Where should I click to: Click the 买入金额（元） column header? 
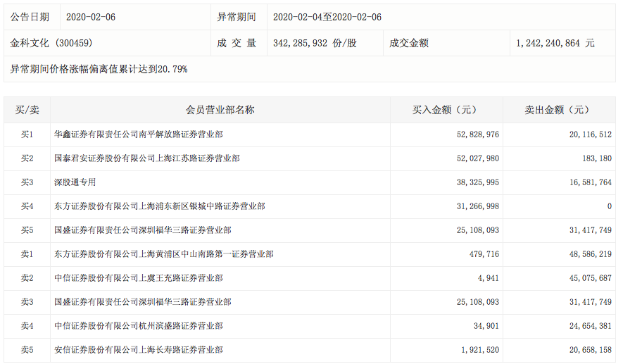[x=446, y=110]
